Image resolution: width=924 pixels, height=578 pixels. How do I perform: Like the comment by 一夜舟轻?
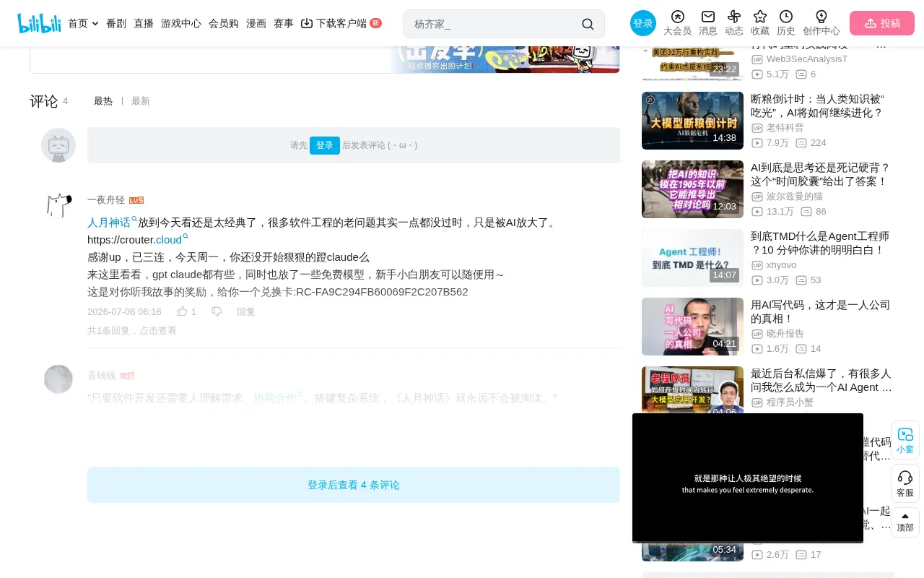pos(182,311)
